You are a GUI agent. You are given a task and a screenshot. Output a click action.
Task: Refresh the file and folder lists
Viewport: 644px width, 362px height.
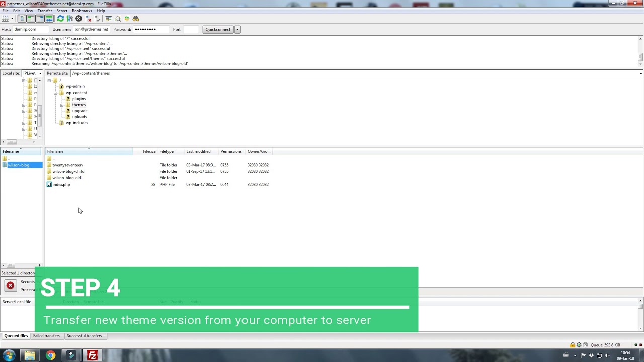point(60,19)
